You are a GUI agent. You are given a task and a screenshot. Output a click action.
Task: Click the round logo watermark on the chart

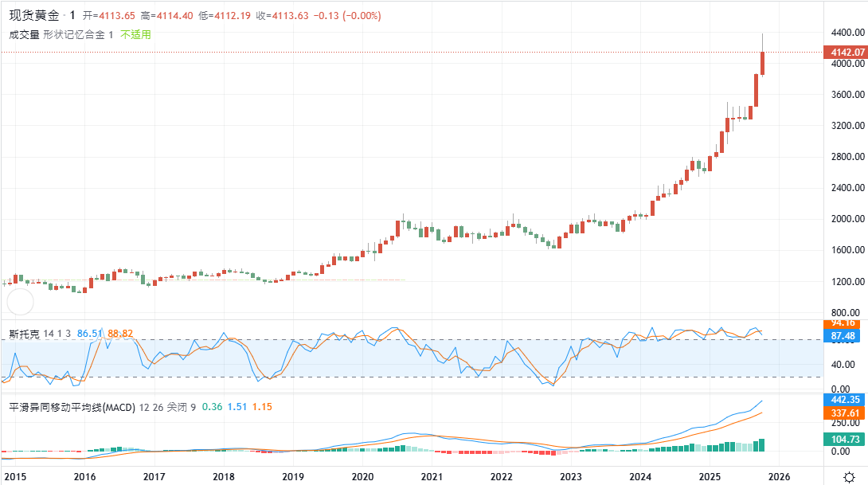click(x=20, y=301)
